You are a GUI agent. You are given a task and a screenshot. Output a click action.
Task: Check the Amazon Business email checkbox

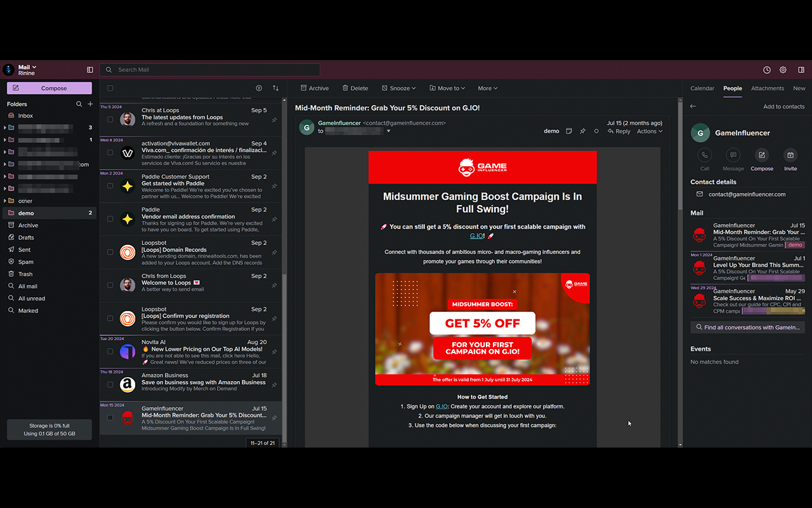pos(110,385)
